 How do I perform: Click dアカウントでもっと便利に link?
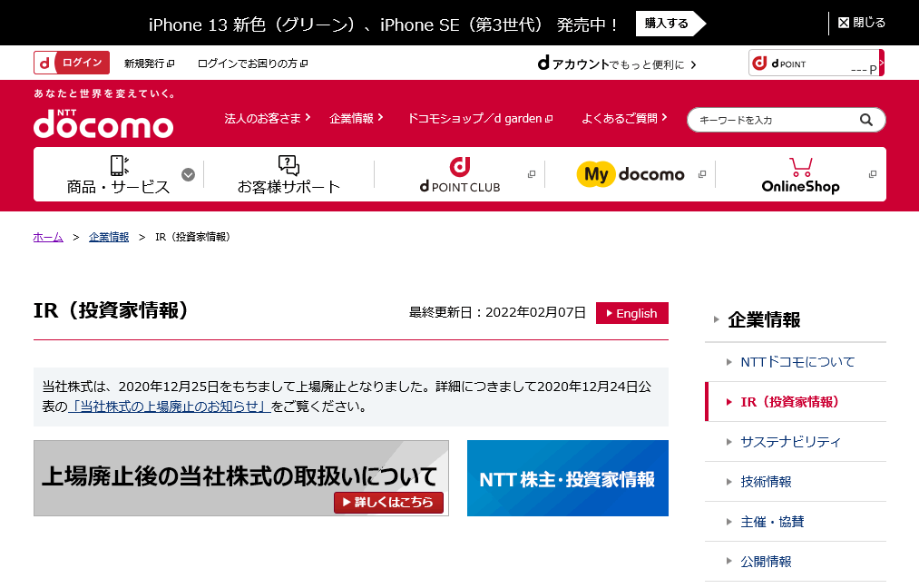pyautogui.click(x=617, y=64)
